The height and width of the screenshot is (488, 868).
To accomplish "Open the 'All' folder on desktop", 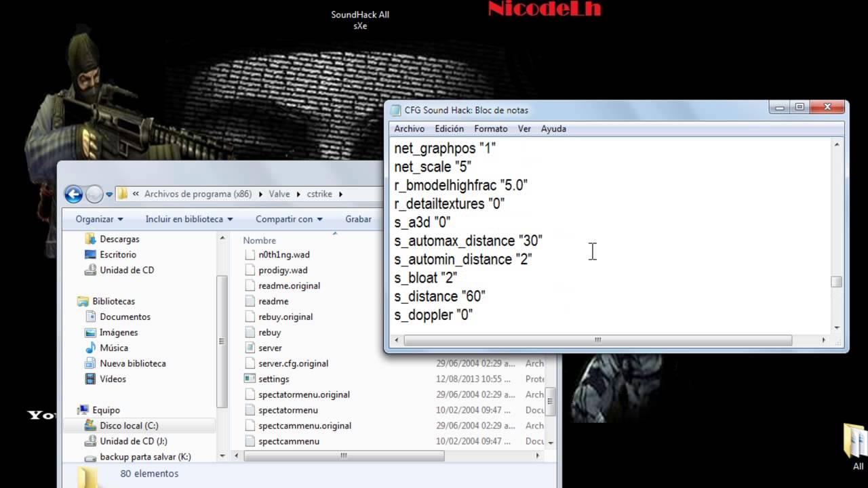I will (857, 447).
